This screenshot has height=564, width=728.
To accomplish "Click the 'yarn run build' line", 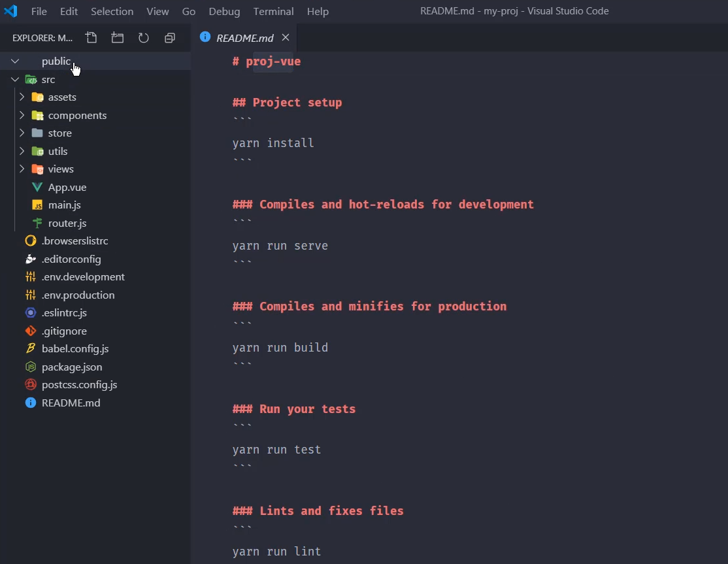I will tap(280, 348).
